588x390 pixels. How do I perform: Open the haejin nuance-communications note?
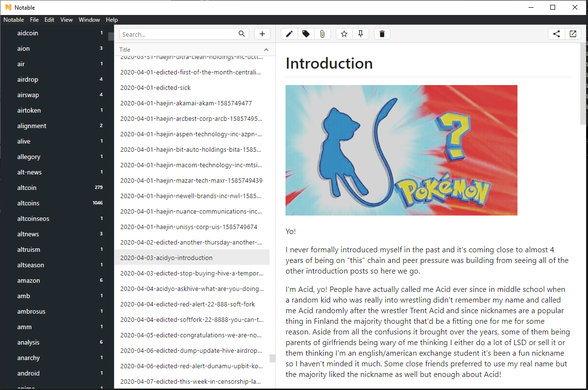pyautogui.click(x=192, y=212)
